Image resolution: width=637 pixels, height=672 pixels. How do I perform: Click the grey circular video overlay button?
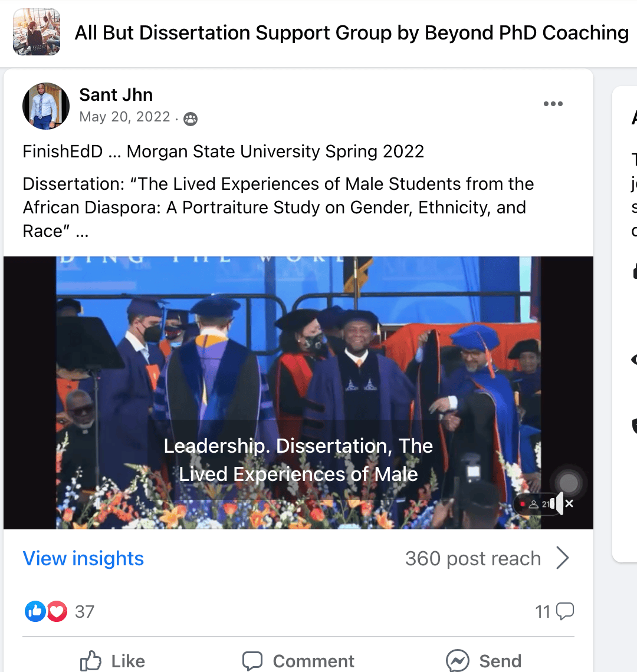[x=568, y=483]
